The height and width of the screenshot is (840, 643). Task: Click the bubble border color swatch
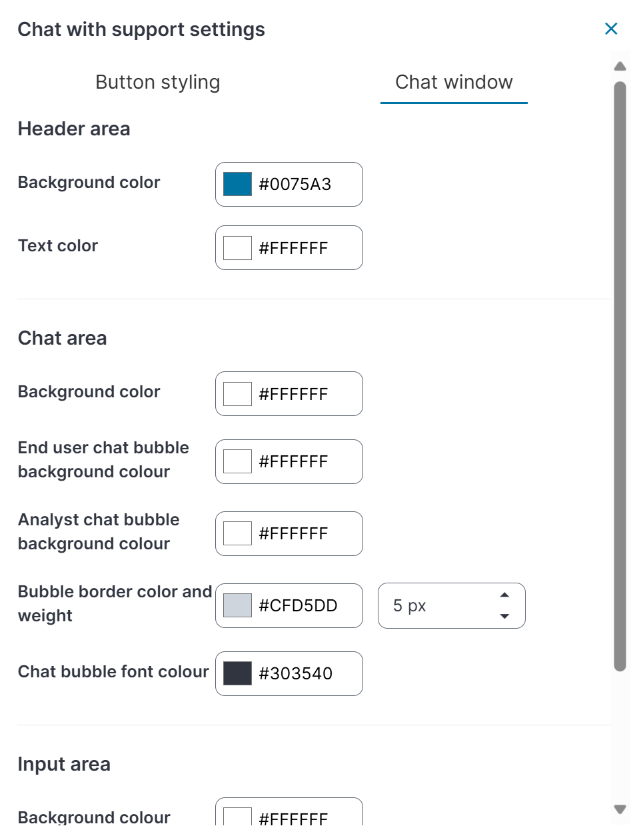tap(237, 605)
